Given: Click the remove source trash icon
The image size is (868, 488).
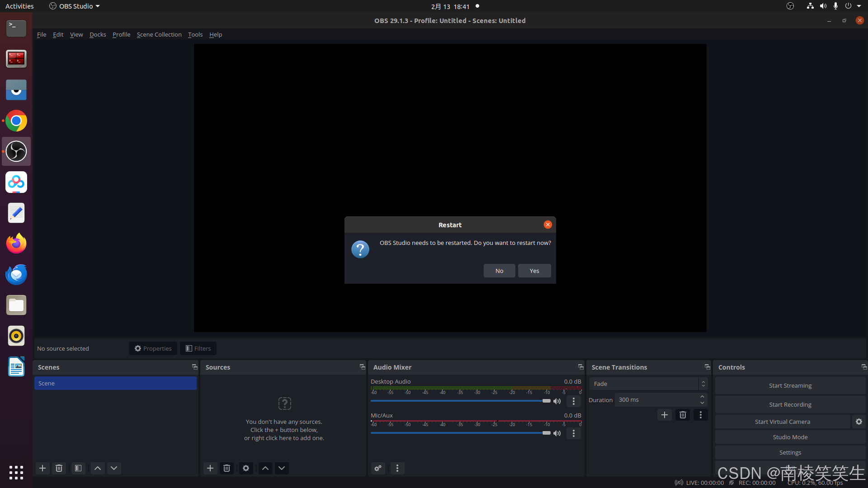Looking at the screenshot, I should 226,468.
